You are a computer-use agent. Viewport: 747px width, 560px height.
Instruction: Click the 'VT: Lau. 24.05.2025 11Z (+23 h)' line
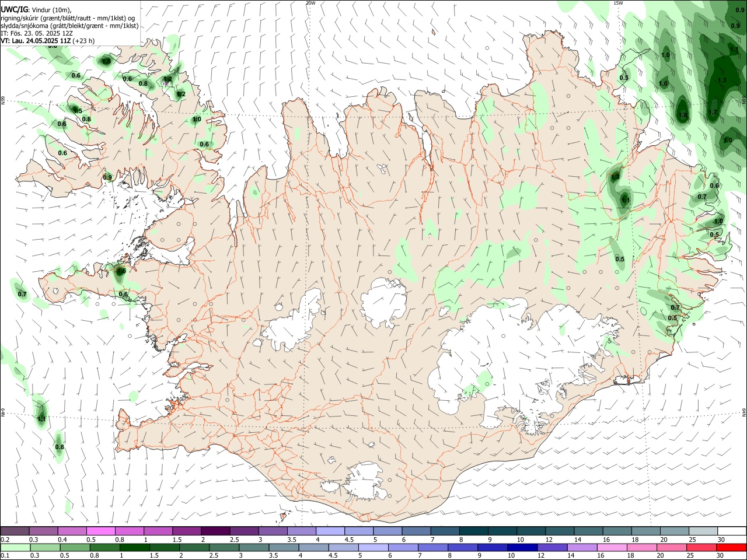point(48,41)
